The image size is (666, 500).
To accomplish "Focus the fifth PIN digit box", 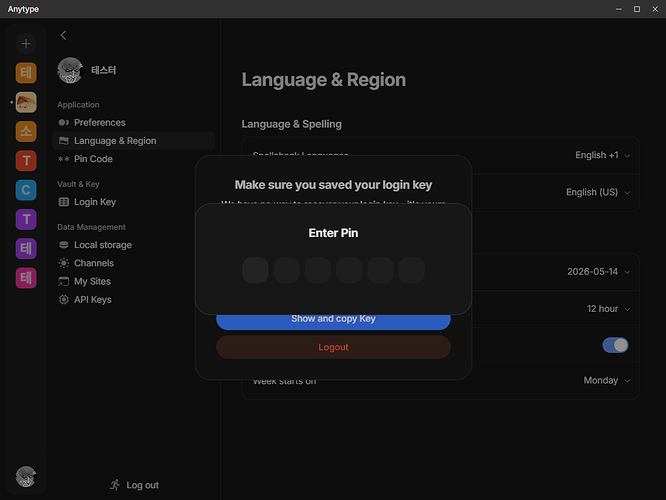I will 380,270.
